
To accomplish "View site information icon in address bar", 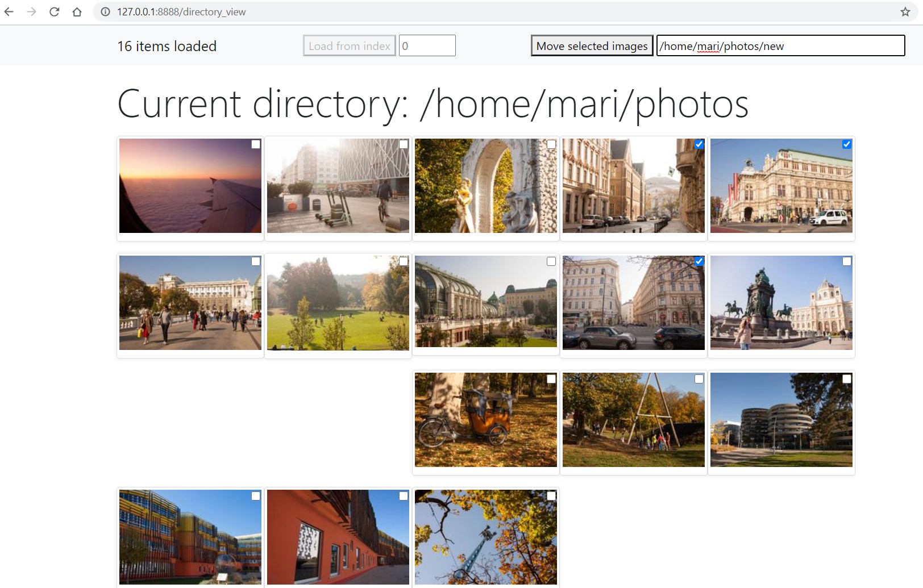I will click(105, 11).
